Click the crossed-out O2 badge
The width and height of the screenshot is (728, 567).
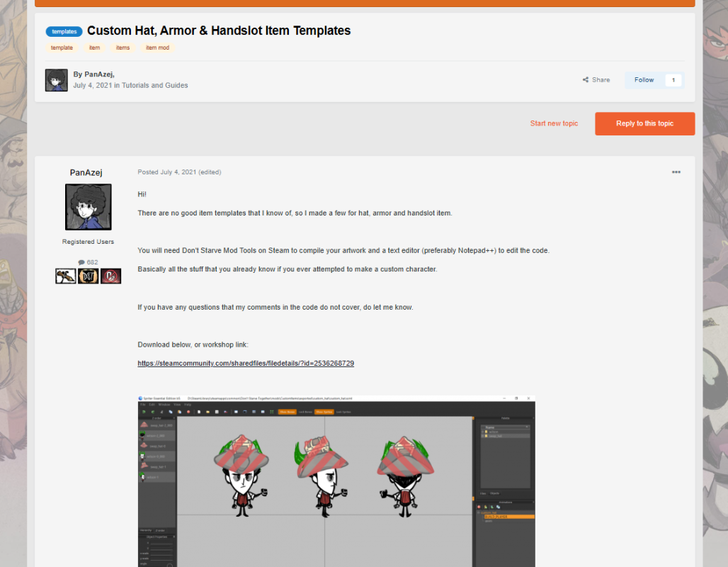[x=111, y=276]
